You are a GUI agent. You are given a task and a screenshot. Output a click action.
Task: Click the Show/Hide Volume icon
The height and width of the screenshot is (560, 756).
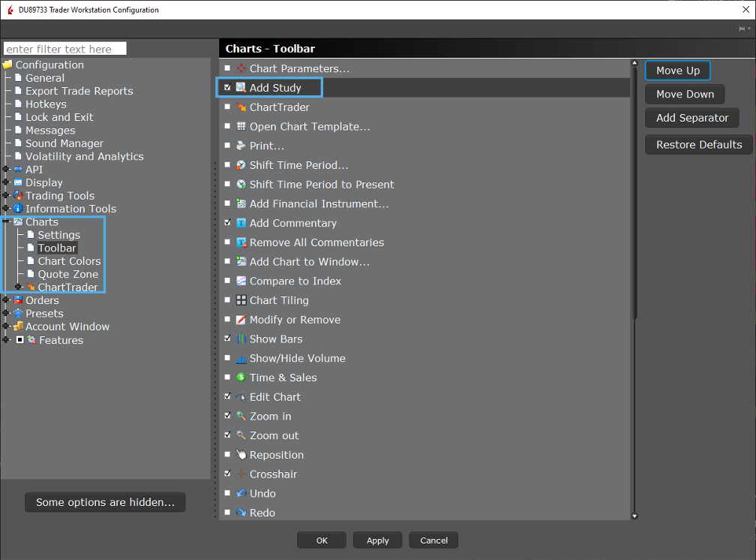click(241, 359)
